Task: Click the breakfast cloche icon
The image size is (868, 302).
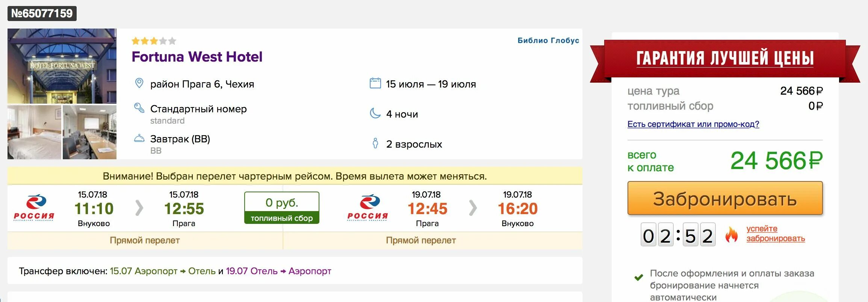Action: point(139,138)
